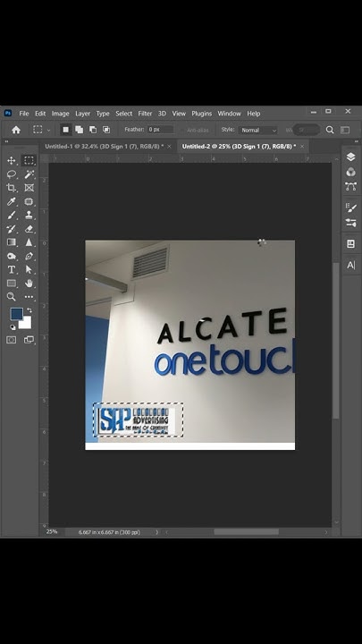Viewport: 362px width, 644px height.
Task: Select the Sharpen triangle tool
Action: pyautogui.click(x=29, y=242)
